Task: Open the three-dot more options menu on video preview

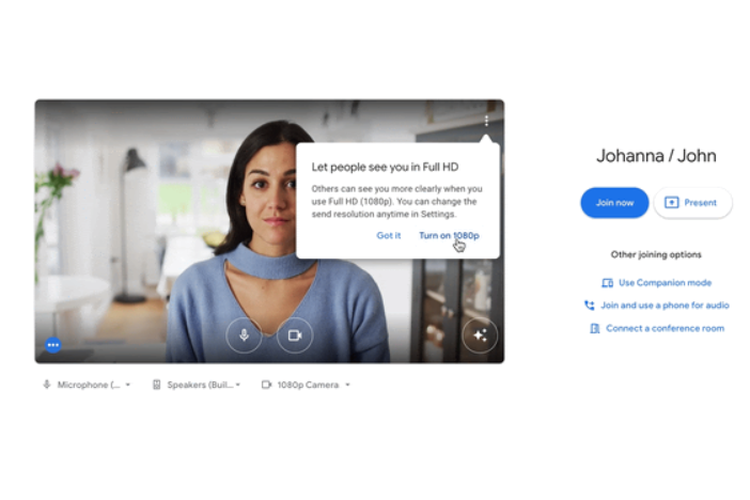Action: pyautogui.click(x=487, y=120)
